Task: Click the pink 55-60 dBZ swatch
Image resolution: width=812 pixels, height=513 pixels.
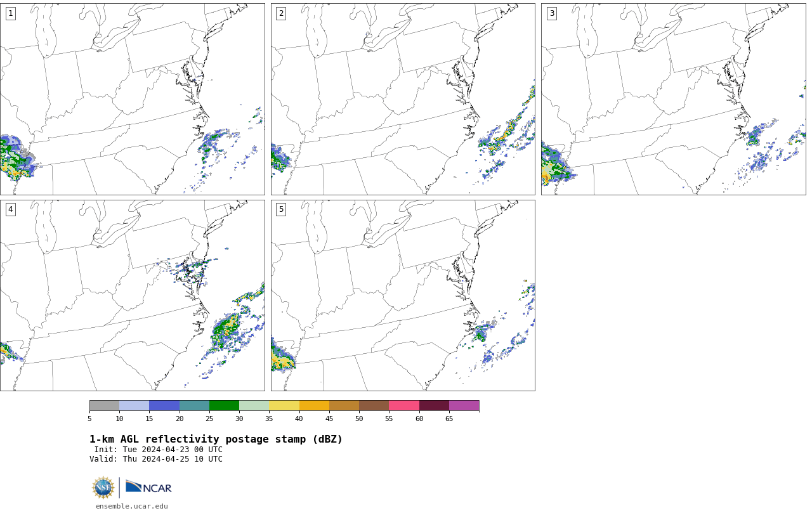Action: [404, 406]
